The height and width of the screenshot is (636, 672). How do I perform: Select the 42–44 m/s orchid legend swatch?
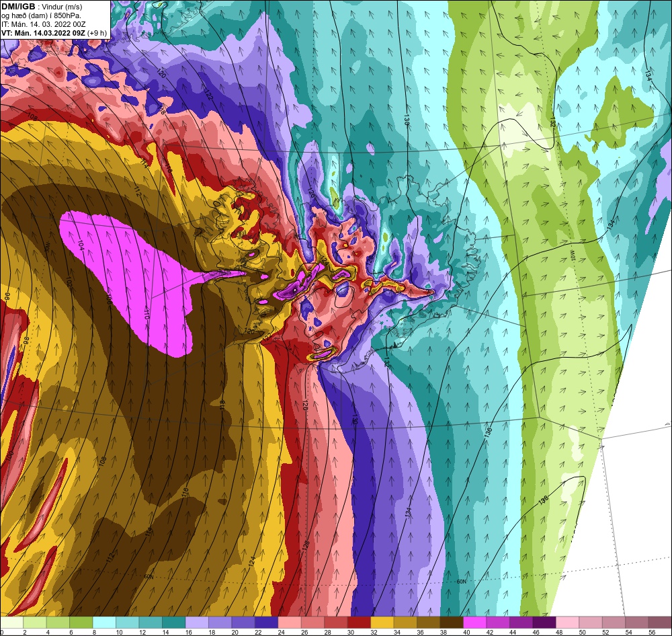coord(497,623)
